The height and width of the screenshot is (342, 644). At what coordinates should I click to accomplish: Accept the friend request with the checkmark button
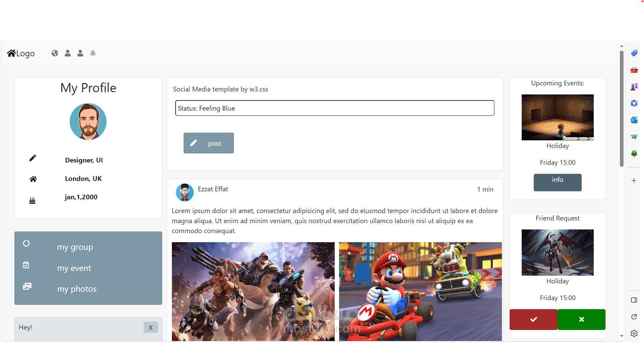533,320
